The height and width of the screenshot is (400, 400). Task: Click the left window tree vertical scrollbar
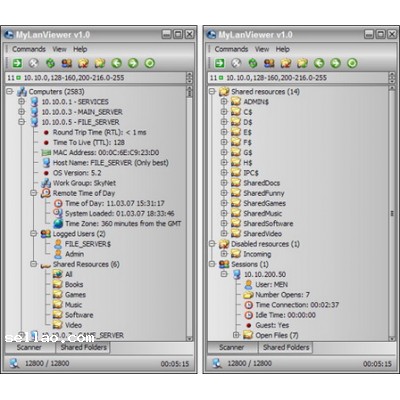(x=189, y=213)
